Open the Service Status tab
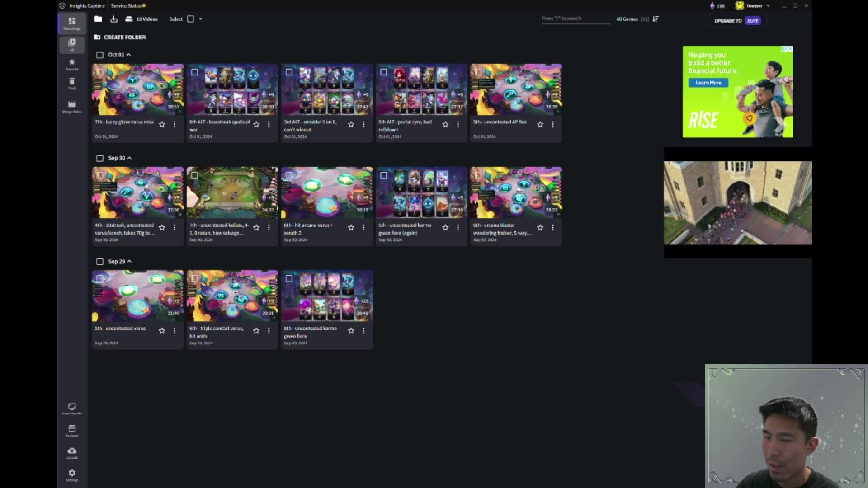Screen dimensions: 868x488 (128, 6)
